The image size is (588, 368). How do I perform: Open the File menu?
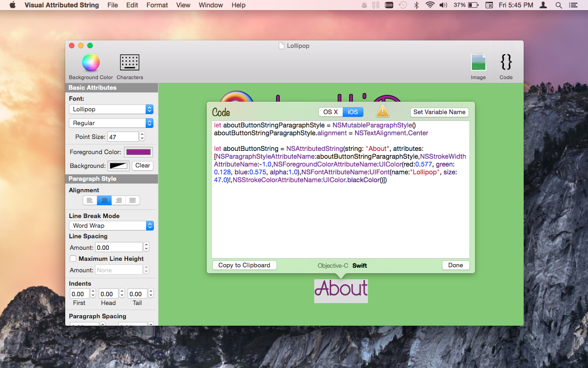coord(113,5)
